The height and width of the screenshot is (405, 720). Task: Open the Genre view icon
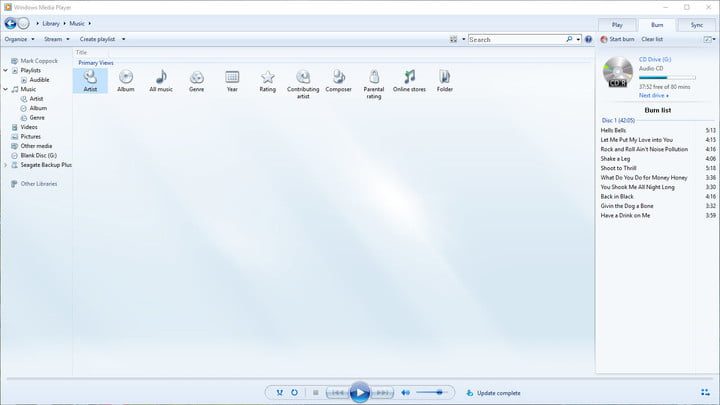[197, 78]
